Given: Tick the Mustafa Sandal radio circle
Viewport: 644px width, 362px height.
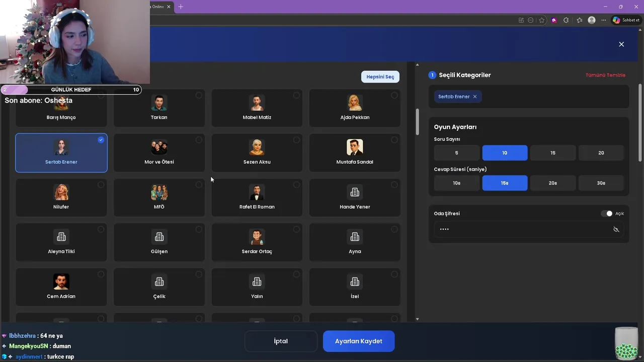Looking at the screenshot, I should pyautogui.click(x=394, y=140).
